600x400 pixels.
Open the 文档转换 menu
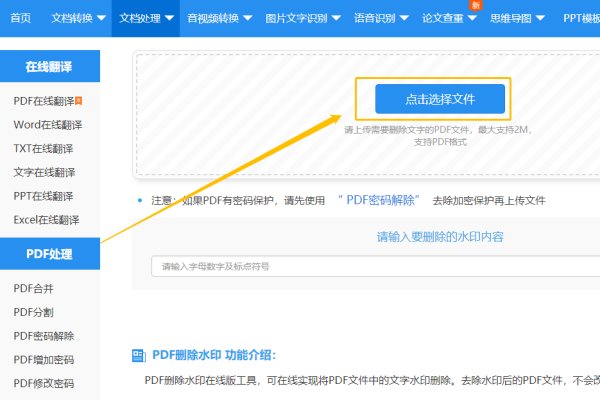click(x=72, y=18)
